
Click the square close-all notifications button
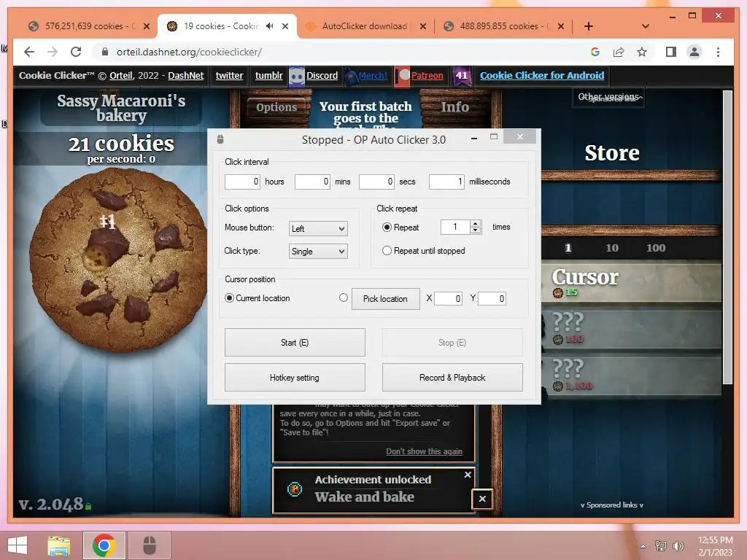[x=482, y=499]
